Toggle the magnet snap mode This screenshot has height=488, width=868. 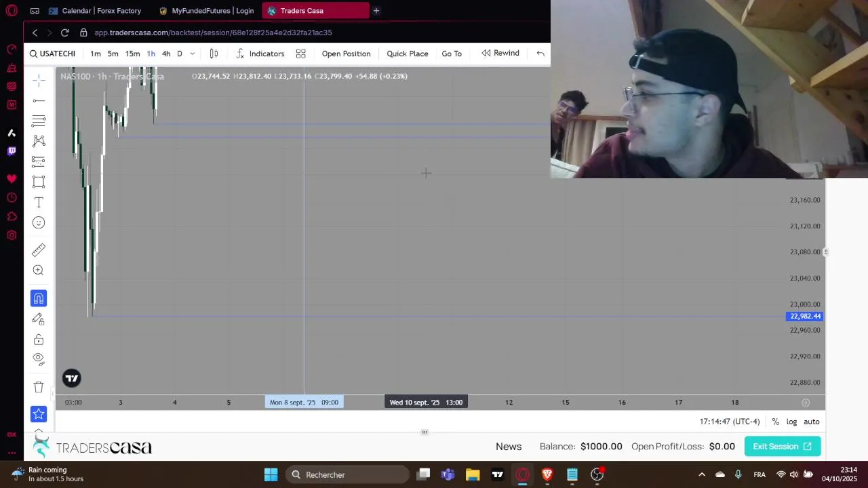click(39, 298)
